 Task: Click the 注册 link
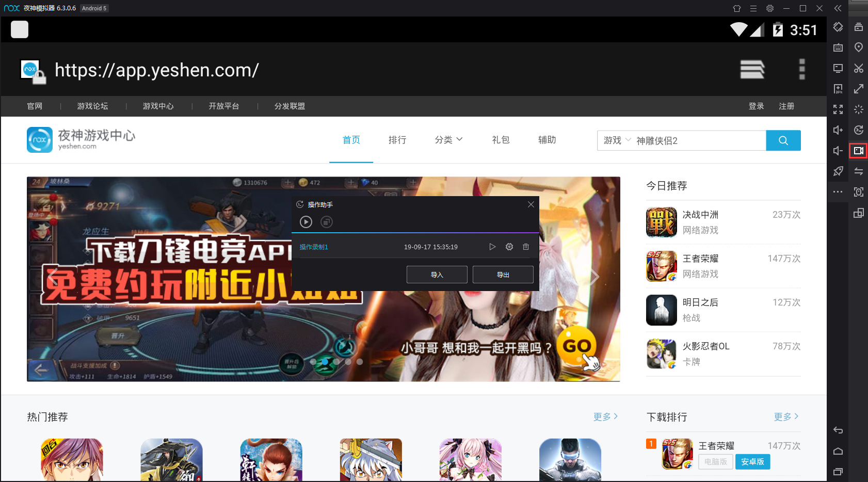(x=786, y=106)
